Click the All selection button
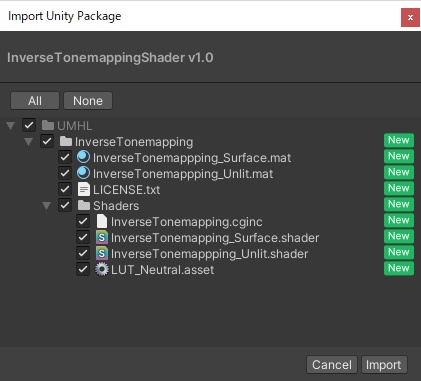 pyautogui.click(x=35, y=101)
